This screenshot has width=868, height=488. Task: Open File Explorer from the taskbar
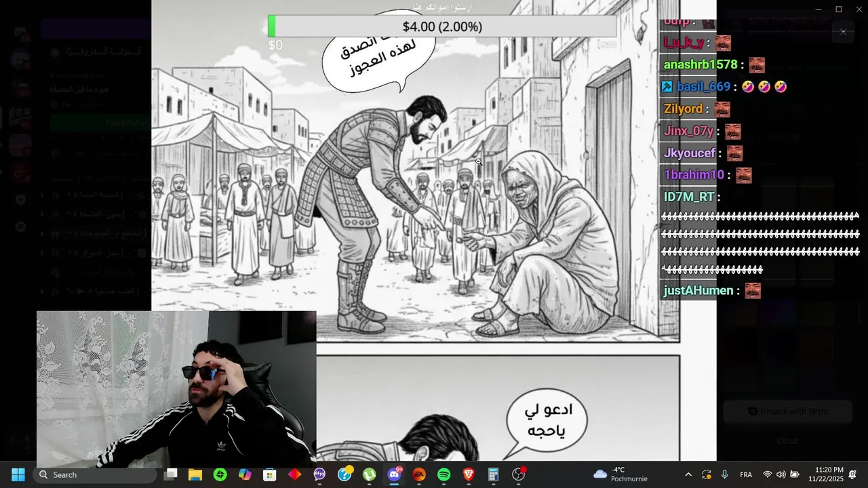tap(195, 474)
